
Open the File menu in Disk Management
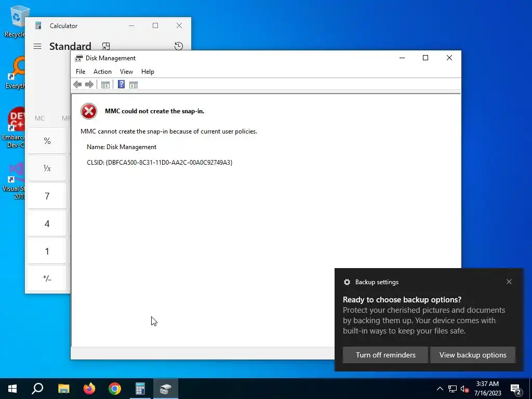click(x=81, y=72)
